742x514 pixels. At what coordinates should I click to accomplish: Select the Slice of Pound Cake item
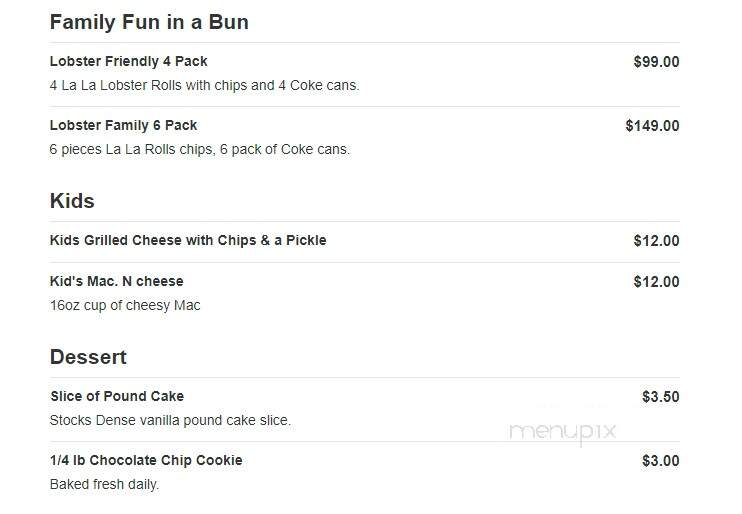coord(117,396)
